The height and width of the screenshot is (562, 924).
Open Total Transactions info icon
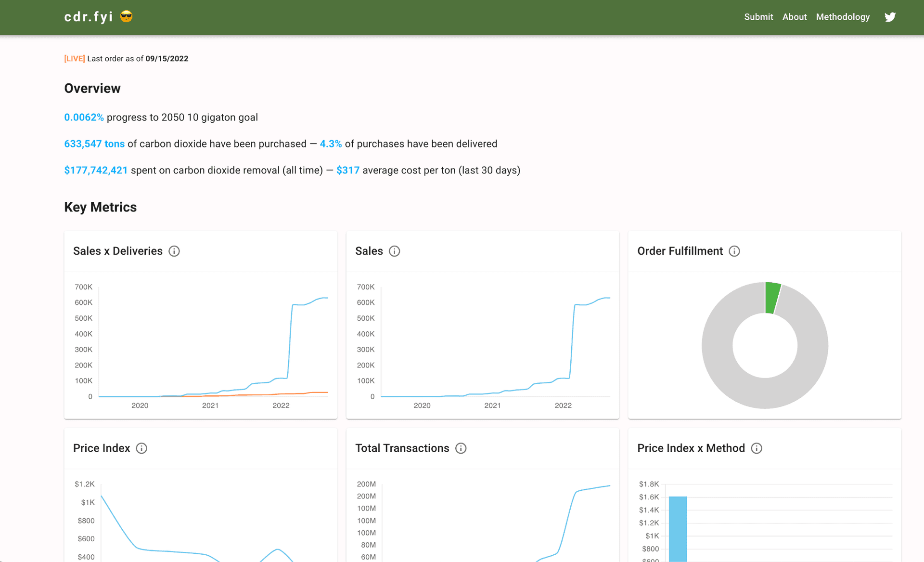point(461,448)
